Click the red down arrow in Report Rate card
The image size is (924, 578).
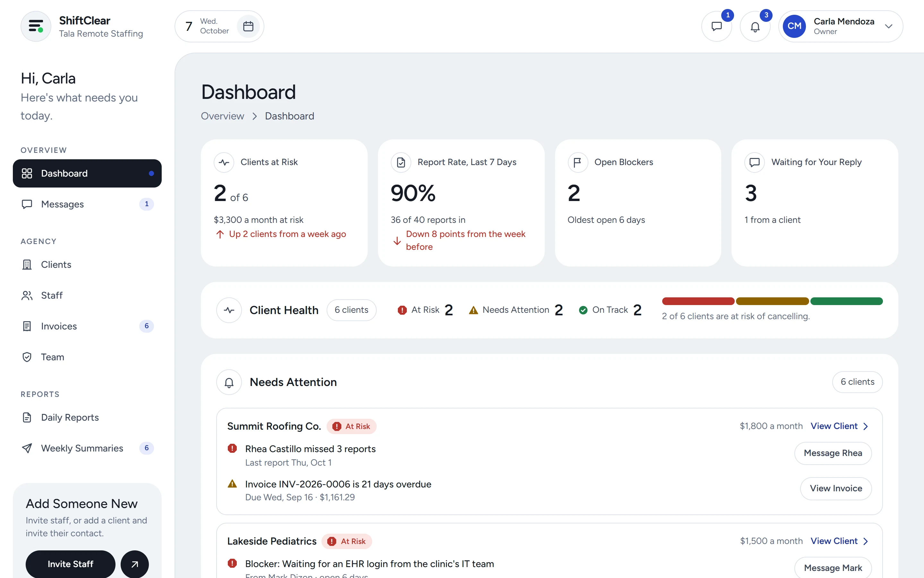pyautogui.click(x=397, y=241)
